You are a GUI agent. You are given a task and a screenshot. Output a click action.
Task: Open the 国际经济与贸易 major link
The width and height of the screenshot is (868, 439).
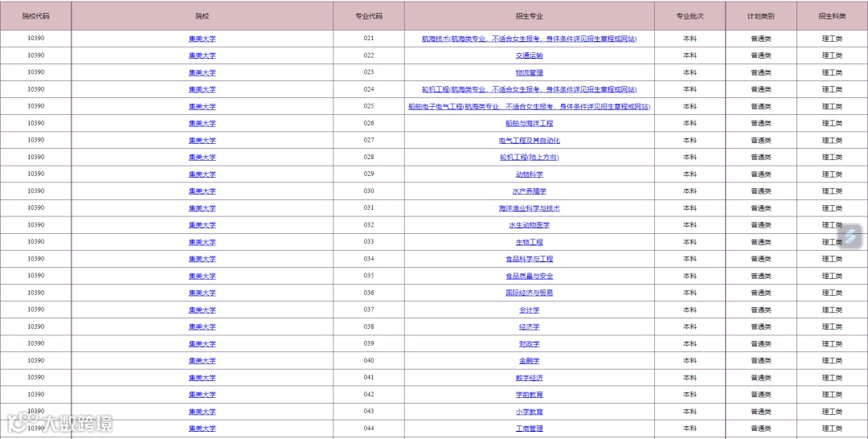click(529, 293)
